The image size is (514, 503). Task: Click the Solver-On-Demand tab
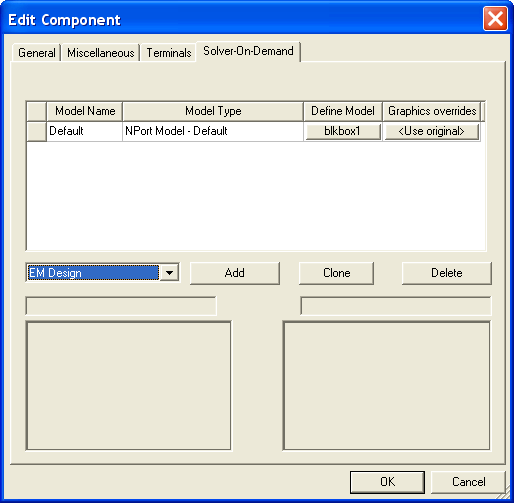click(248, 51)
